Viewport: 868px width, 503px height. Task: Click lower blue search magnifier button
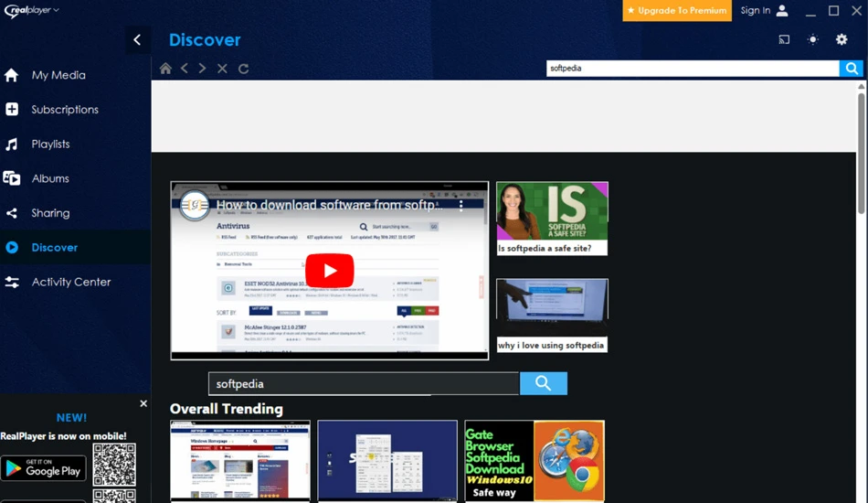543,383
